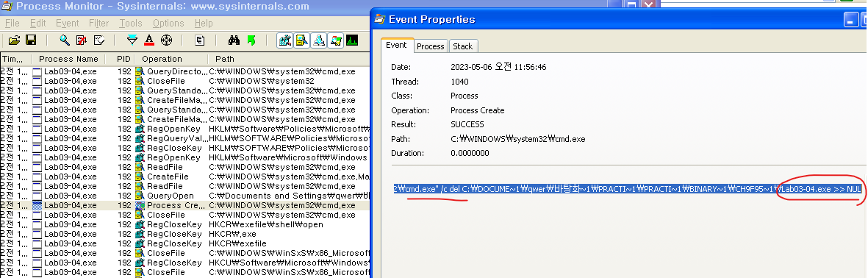Select the HKCR\exefile\shell\open row
The image size is (868, 278).
coord(184,224)
